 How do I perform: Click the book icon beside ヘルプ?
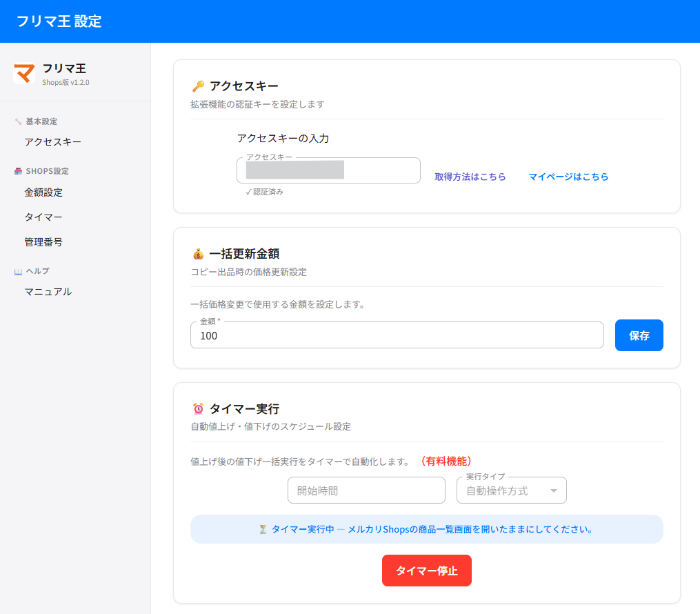(x=18, y=271)
